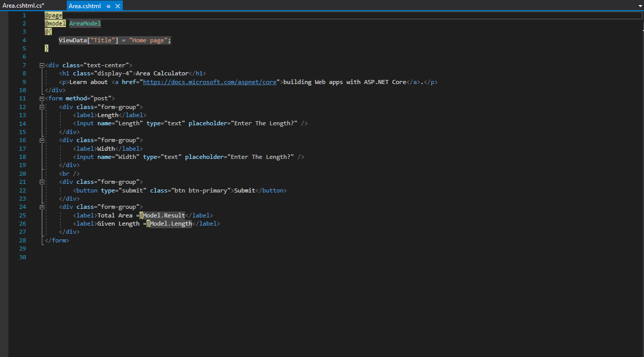Click the "text-center" class value
Image resolution: width=644 pixels, height=357 pixels.
tap(106, 65)
